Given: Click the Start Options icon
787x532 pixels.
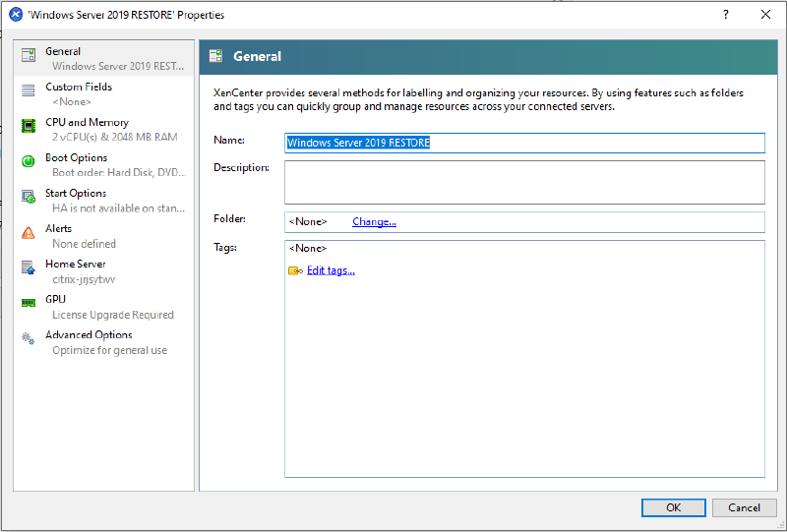Looking at the screenshot, I should point(29,197).
